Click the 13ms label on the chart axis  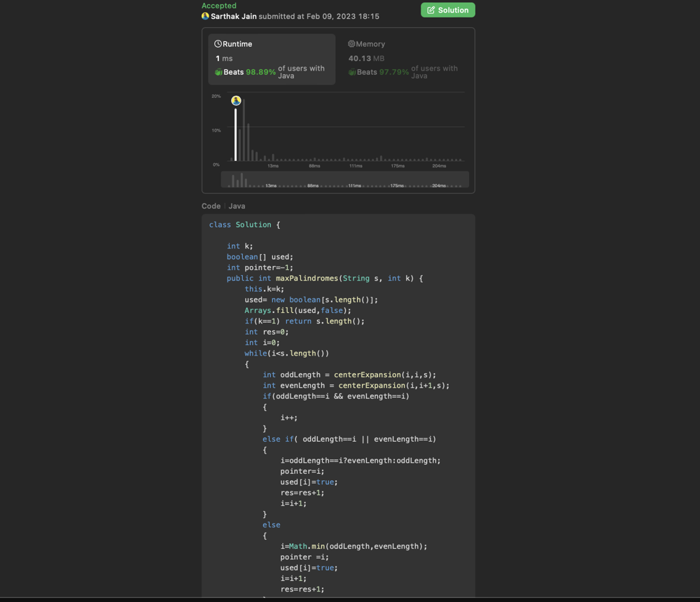pos(273,166)
